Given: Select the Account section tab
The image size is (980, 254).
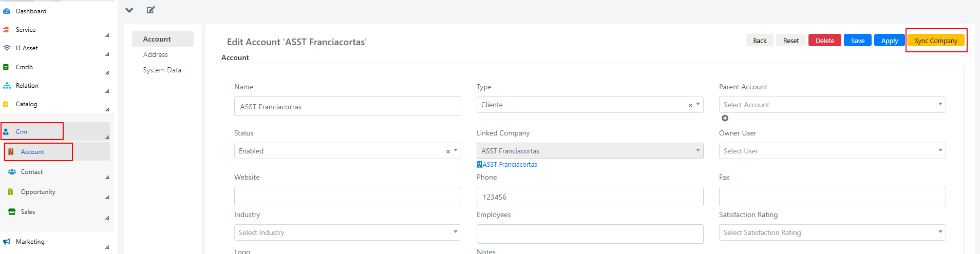Looking at the screenshot, I should (162, 39).
